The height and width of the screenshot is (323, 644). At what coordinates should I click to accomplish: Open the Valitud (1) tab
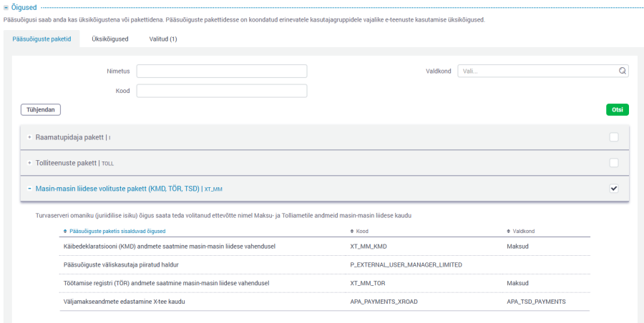[163, 39]
